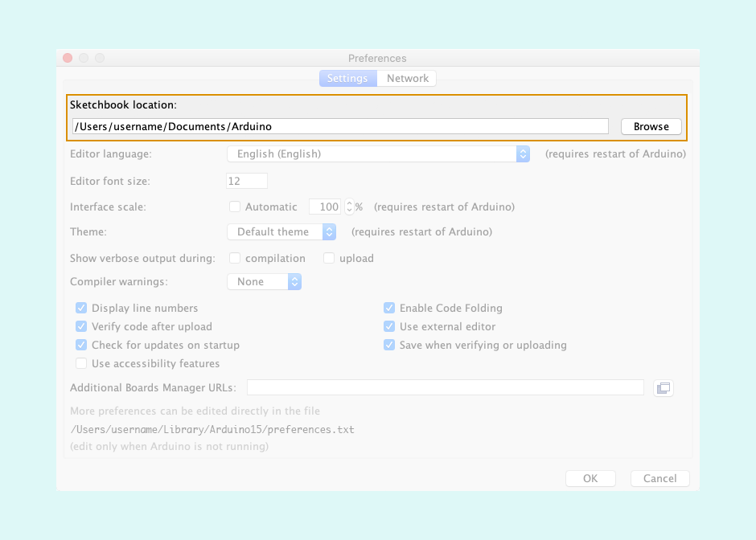Enable Automatic interface scale
This screenshot has width=756, height=540.
(235, 207)
